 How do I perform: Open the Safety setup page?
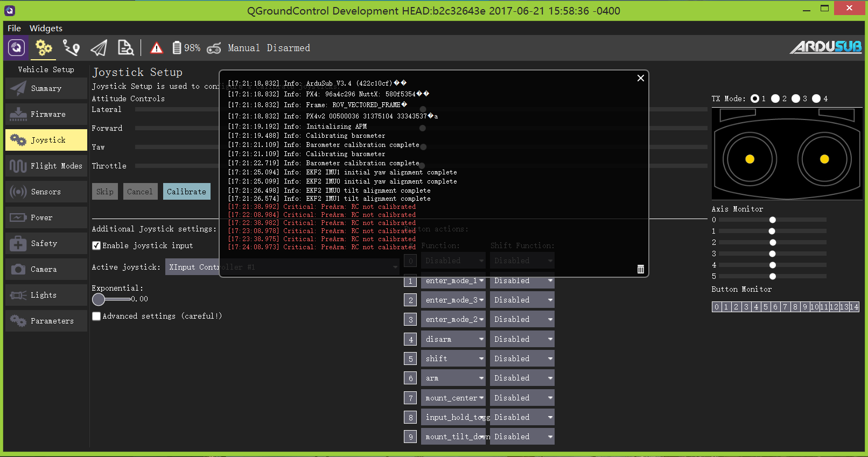coord(46,243)
